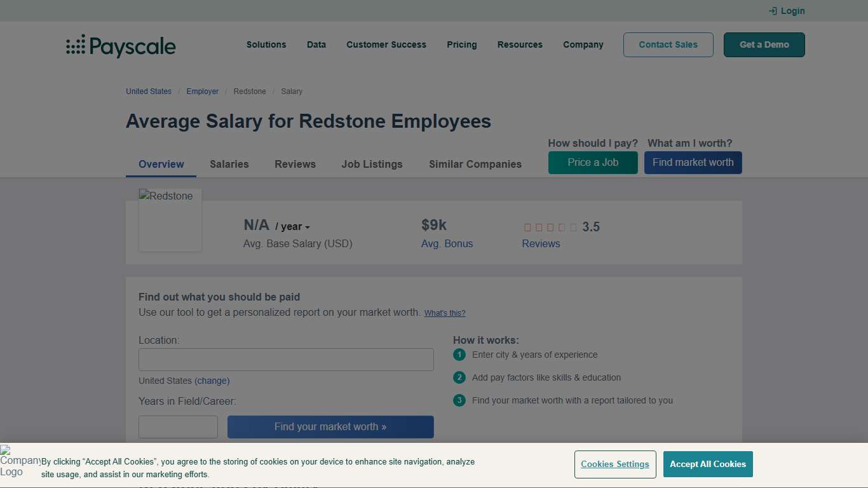Click the Price a Job button
868x488 pixels.
click(x=592, y=163)
